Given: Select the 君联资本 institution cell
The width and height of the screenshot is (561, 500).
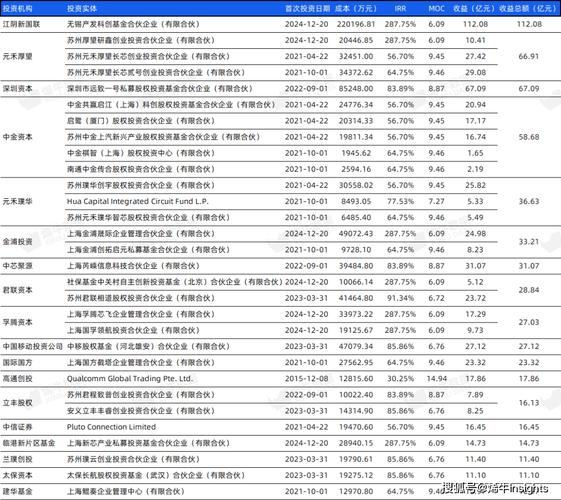Looking at the screenshot, I should click(x=18, y=290).
